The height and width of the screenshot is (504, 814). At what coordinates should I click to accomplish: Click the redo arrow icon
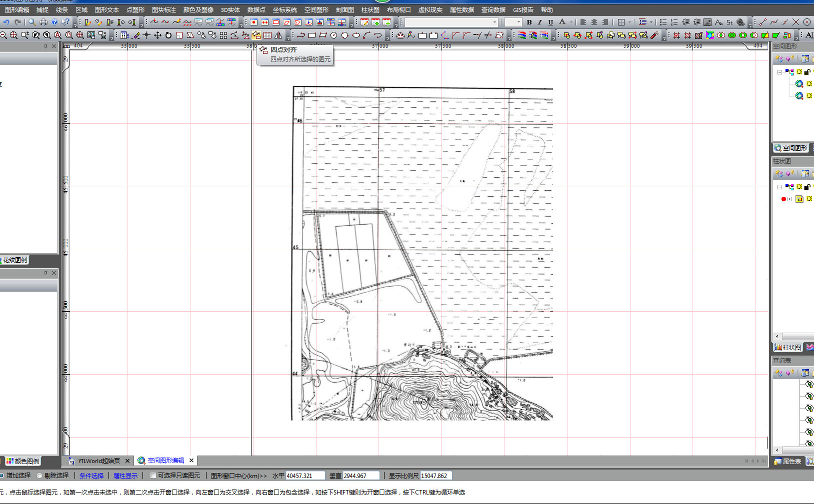[17, 22]
